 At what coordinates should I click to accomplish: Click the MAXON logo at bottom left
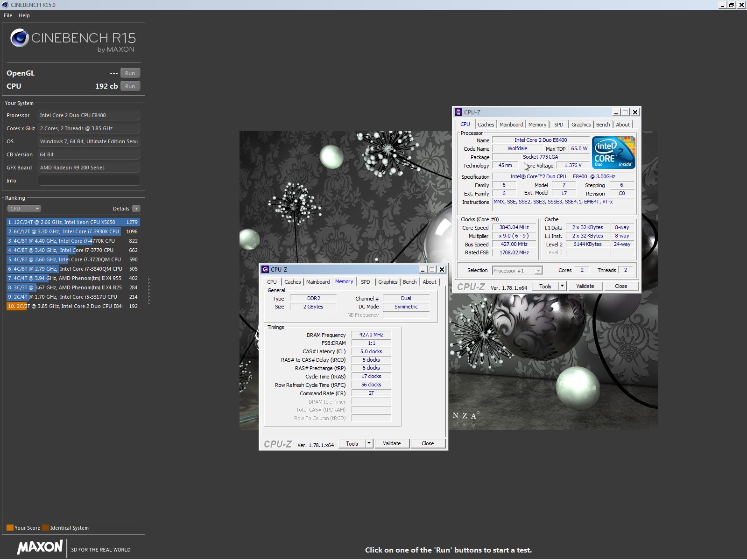point(40,547)
